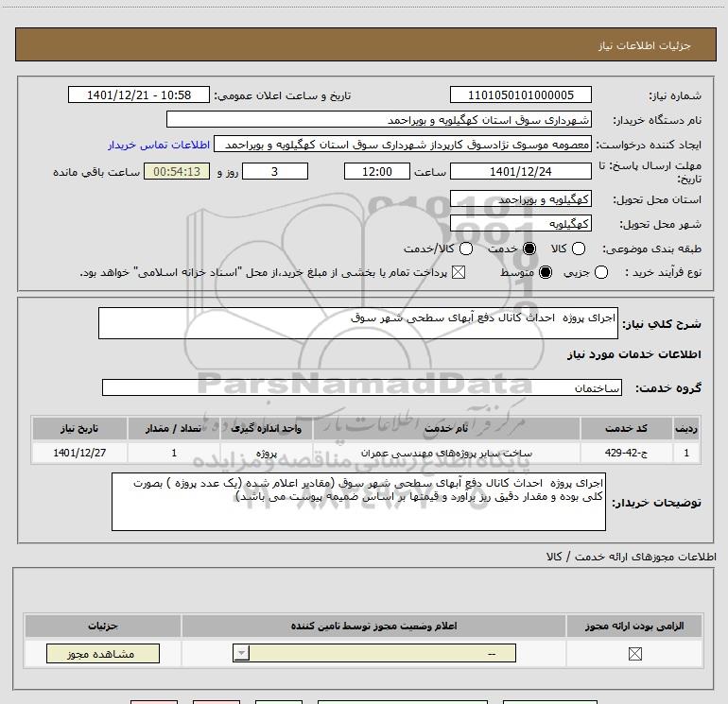The width and height of the screenshot is (728, 704).
Task: Click the response deadline date 1401/12/24
Action: [x=520, y=171]
